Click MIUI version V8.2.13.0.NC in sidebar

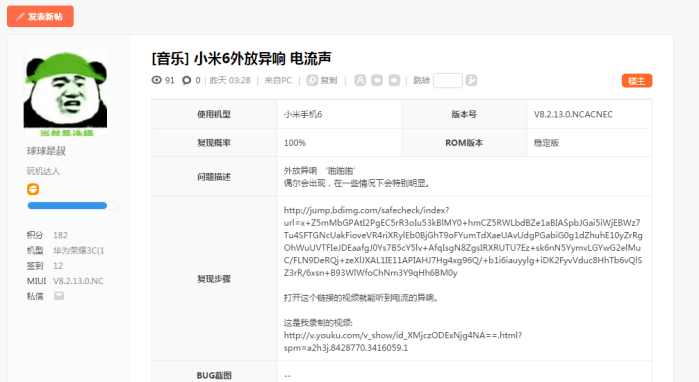(x=78, y=281)
